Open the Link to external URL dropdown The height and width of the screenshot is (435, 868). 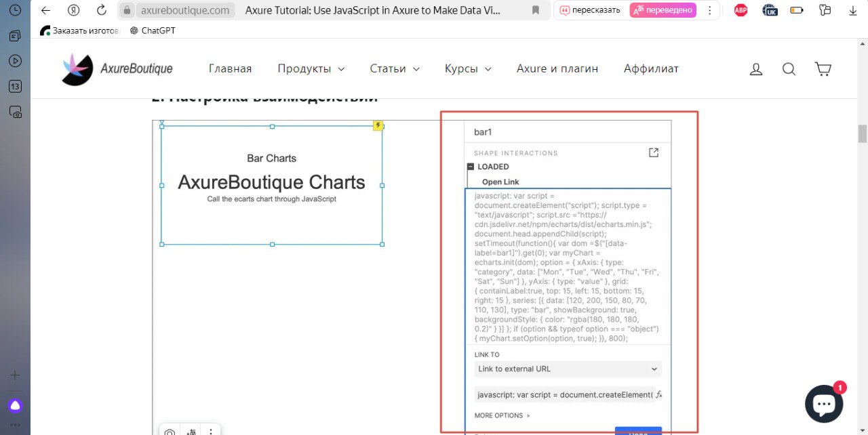click(568, 369)
